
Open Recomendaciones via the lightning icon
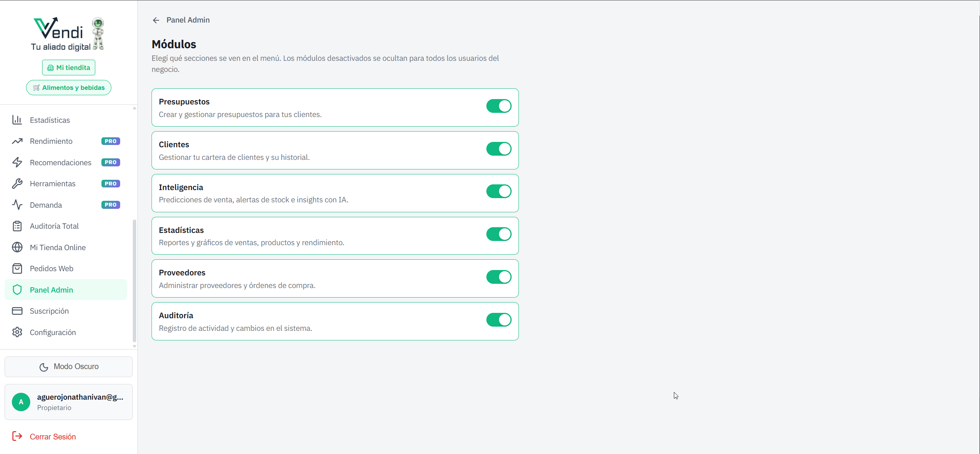coord(18,162)
